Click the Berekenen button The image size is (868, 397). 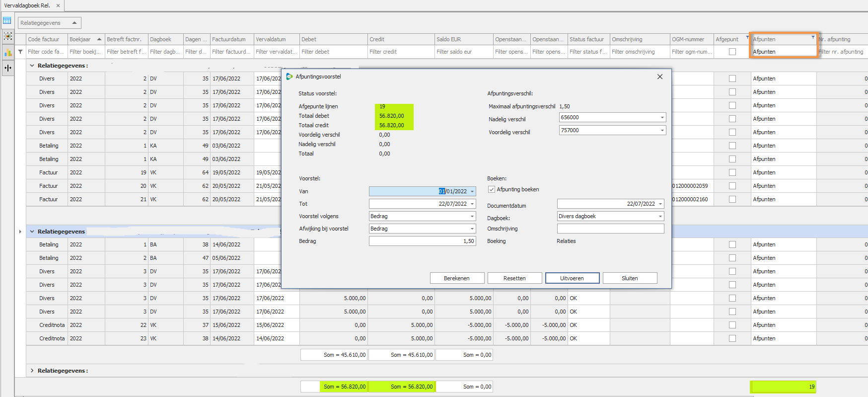point(457,278)
